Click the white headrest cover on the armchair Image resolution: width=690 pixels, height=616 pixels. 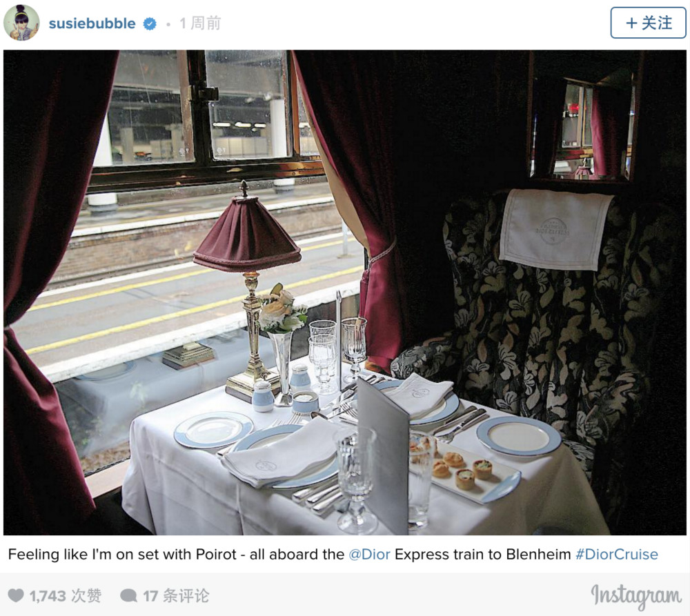(555, 230)
